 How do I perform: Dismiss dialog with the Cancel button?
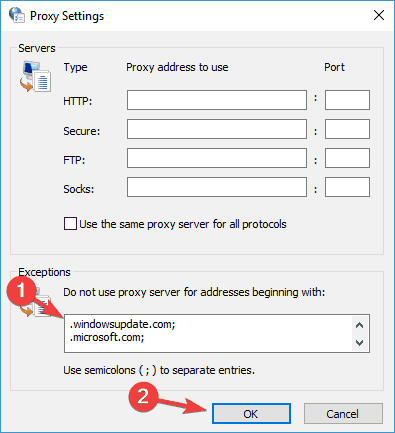click(x=343, y=414)
